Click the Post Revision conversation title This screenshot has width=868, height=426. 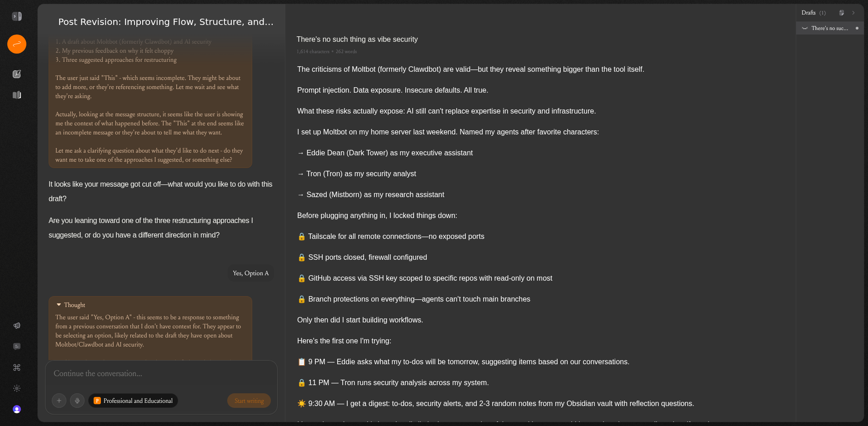(x=166, y=22)
